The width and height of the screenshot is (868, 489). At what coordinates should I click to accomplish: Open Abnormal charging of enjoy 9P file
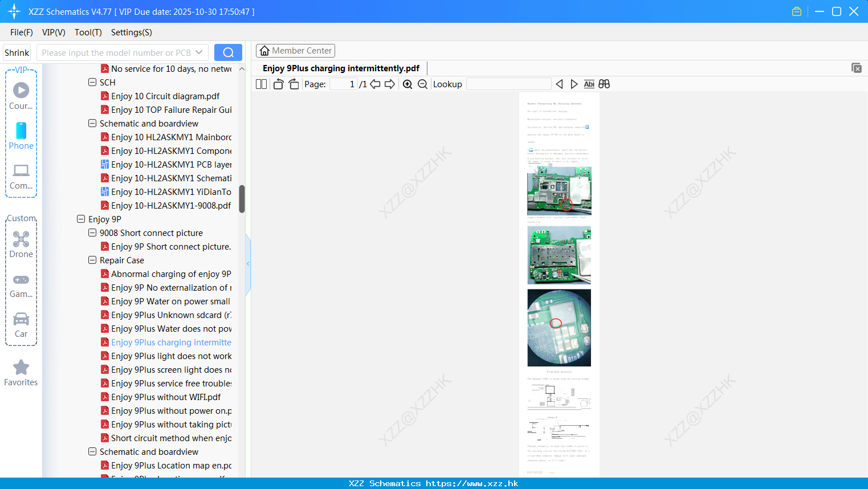click(x=166, y=274)
